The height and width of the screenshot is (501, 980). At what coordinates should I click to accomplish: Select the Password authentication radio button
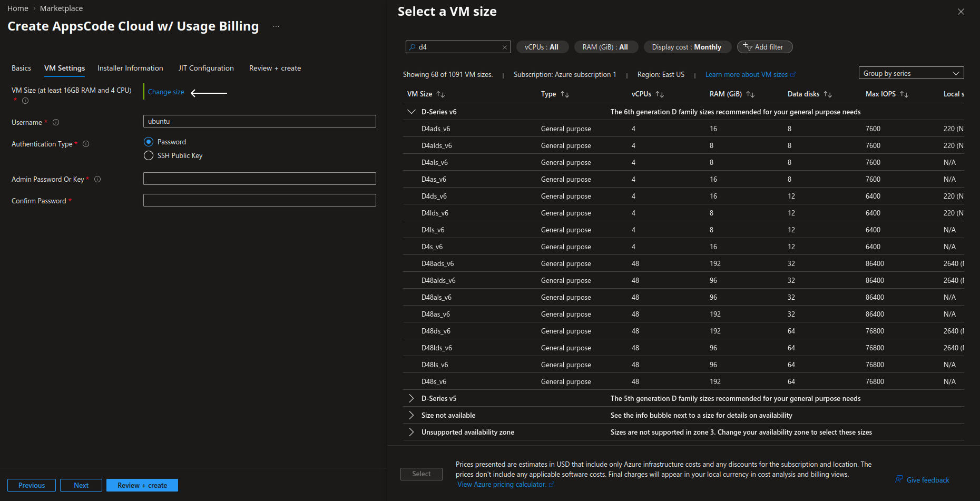149,142
